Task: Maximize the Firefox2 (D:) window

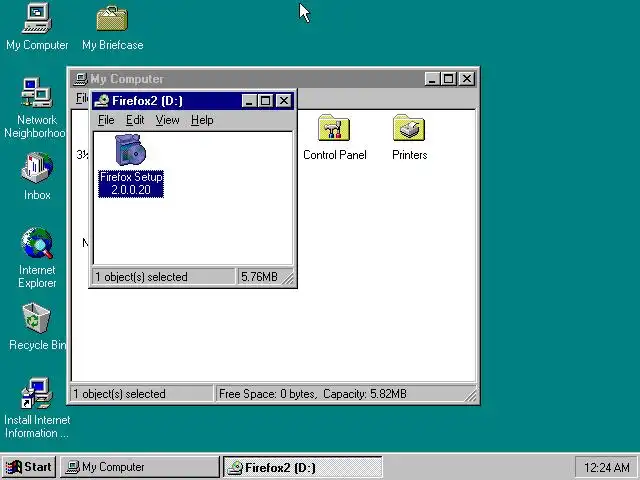Action: tap(265, 101)
